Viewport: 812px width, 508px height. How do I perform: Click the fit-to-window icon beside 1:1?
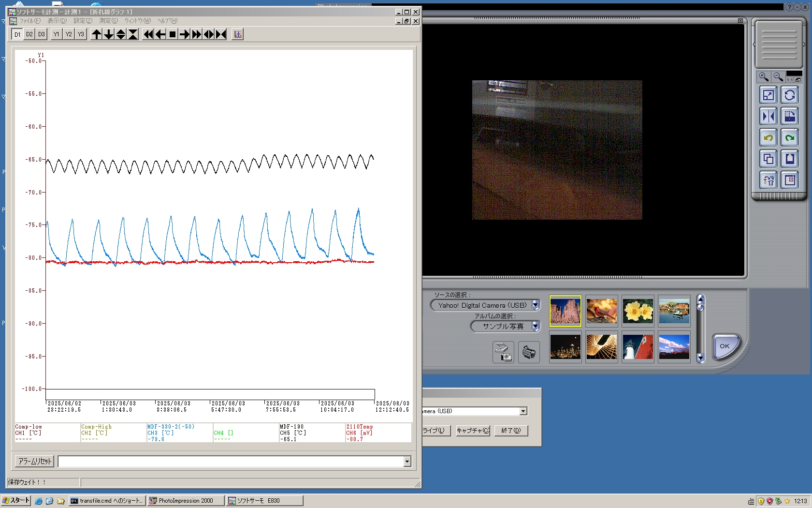point(798,80)
